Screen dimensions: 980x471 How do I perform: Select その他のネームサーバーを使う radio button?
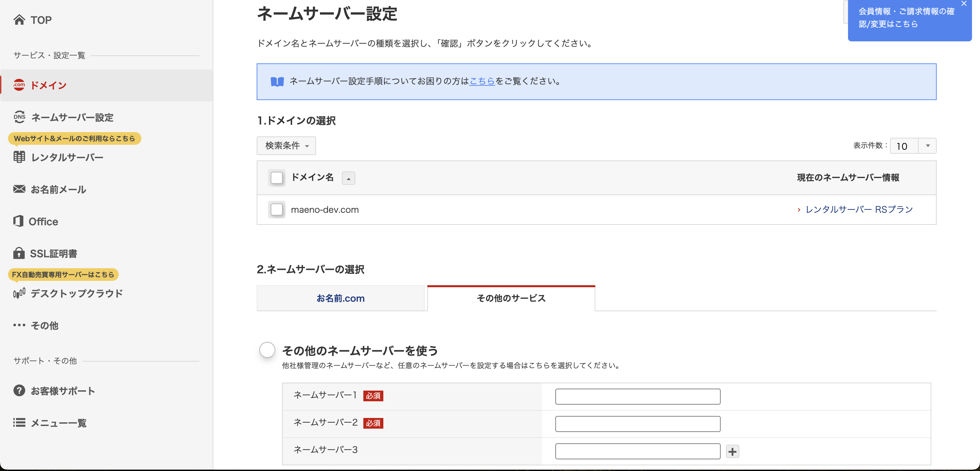coord(267,350)
